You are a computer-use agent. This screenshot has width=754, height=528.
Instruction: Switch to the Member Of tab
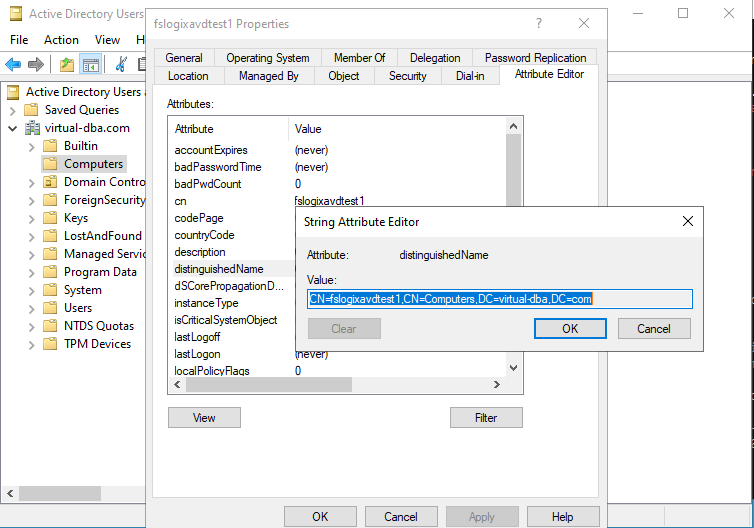[360, 58]
